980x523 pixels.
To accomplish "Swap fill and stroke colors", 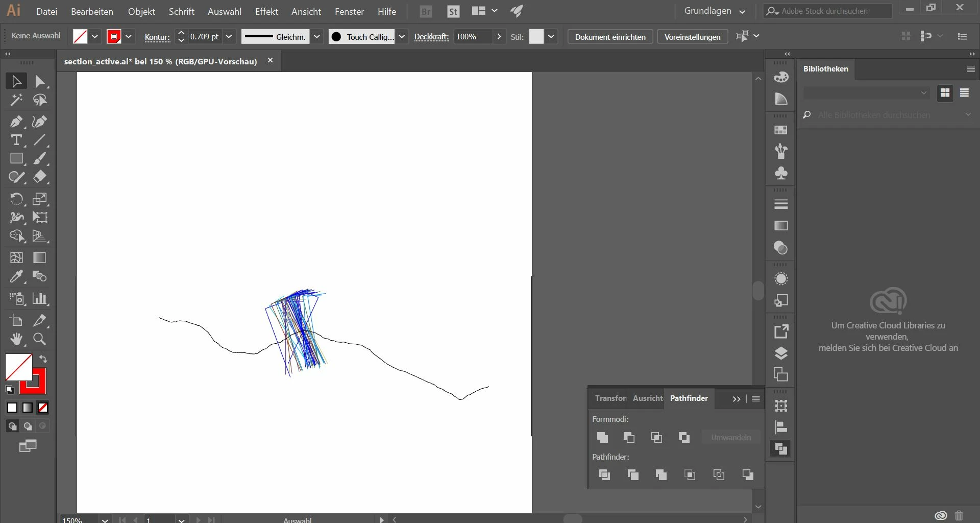I will coord(43,359).
